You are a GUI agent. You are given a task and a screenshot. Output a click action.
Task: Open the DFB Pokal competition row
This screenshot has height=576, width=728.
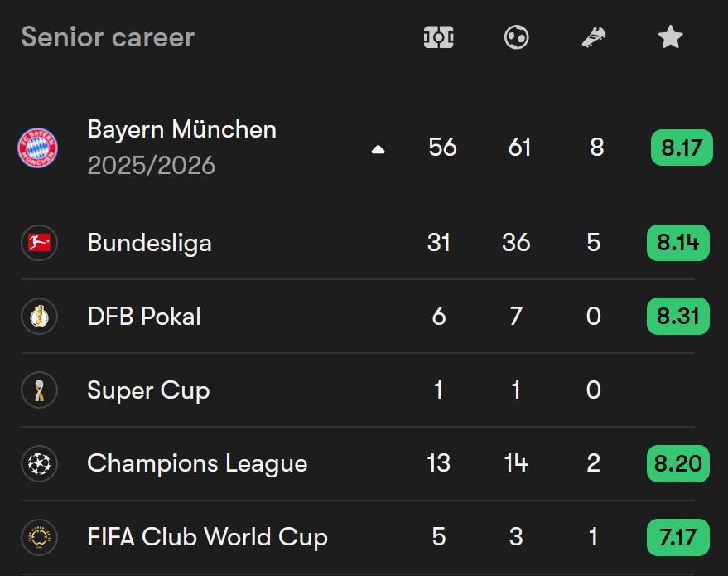point(358,317)
